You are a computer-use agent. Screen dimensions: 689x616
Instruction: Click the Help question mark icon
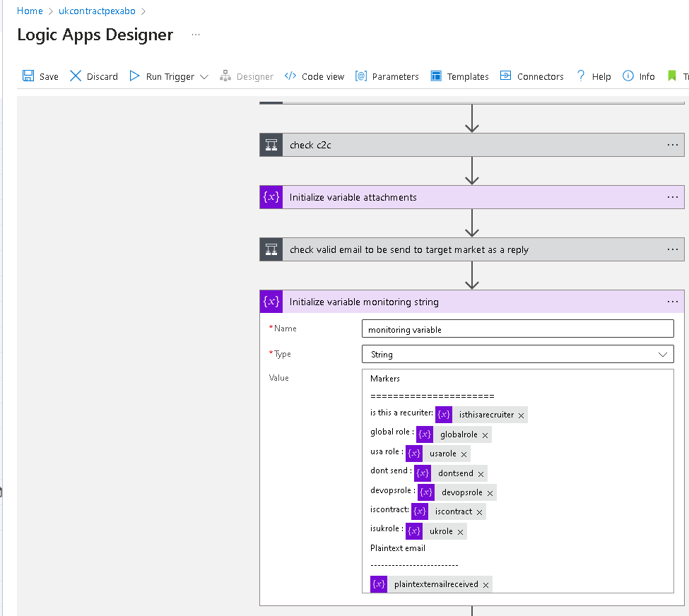(580, 76)
